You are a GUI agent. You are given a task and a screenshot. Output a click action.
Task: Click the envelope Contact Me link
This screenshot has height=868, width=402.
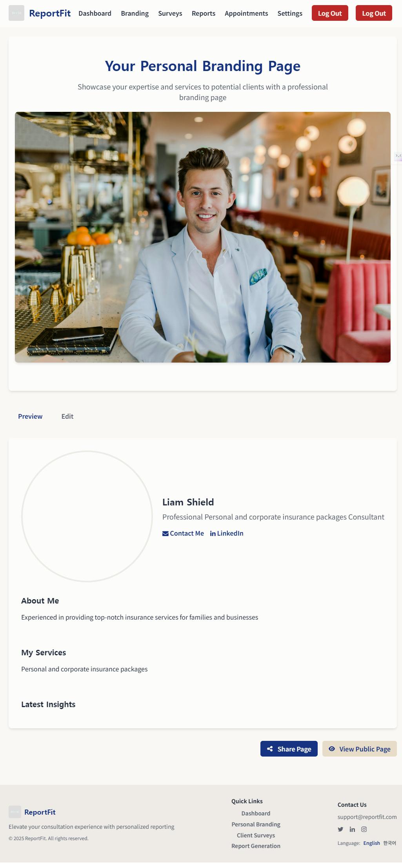(x=183, y=533)
